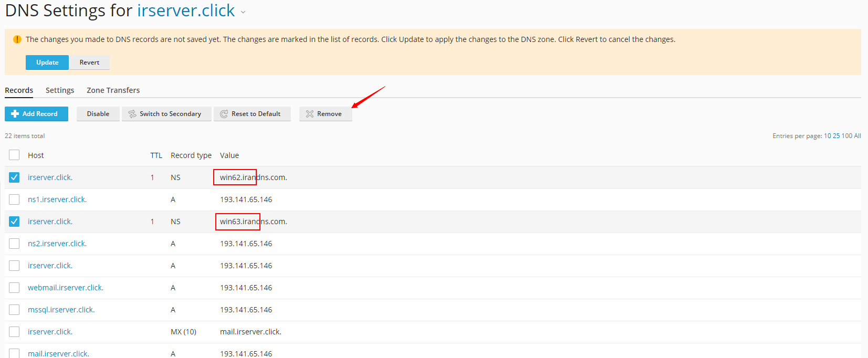Select the webmail.irserver.click record checkbox
The width and height of the screenshot is (868, 358).
[14, 288]
